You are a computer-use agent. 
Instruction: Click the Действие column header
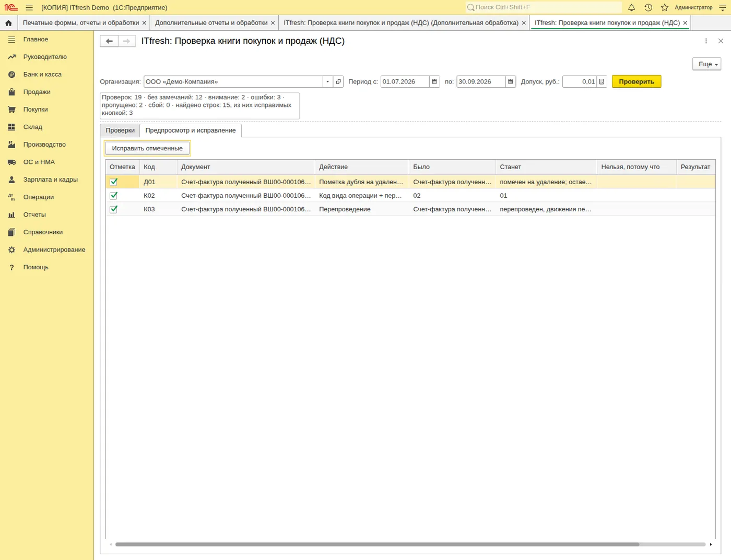[x=362, y=167]
